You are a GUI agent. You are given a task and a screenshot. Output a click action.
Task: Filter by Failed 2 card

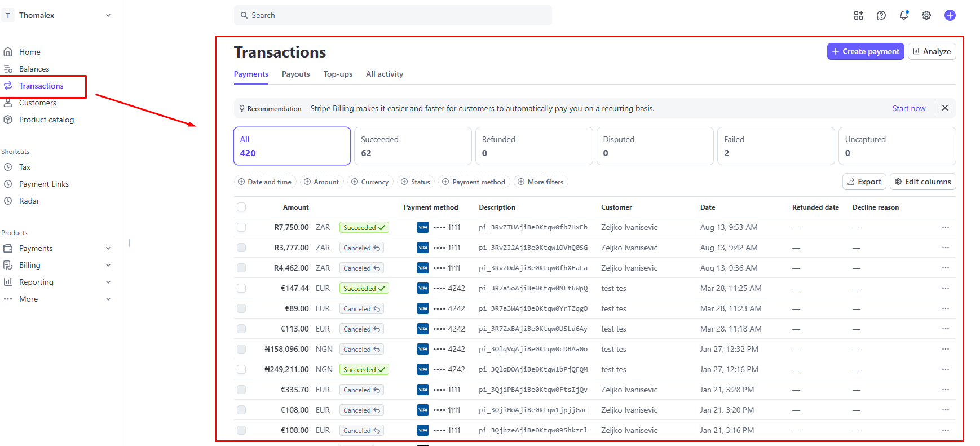tap(776, 146)
